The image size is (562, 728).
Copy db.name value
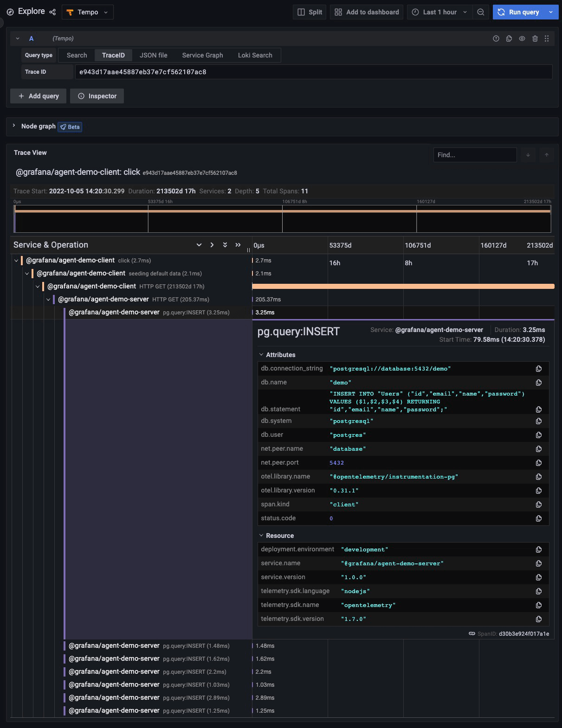(539, 383)
